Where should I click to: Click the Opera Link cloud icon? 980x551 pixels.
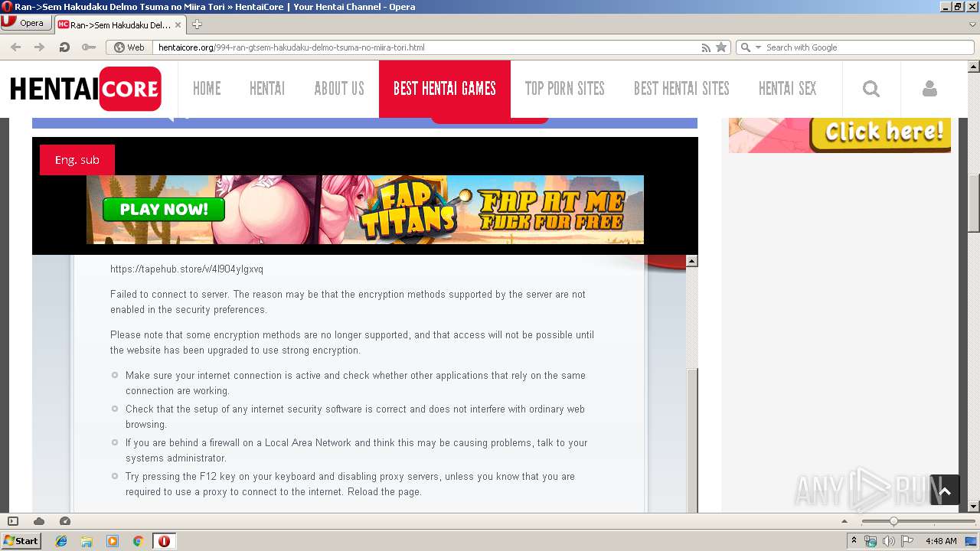pyautogui.click(x=39, y=521)
